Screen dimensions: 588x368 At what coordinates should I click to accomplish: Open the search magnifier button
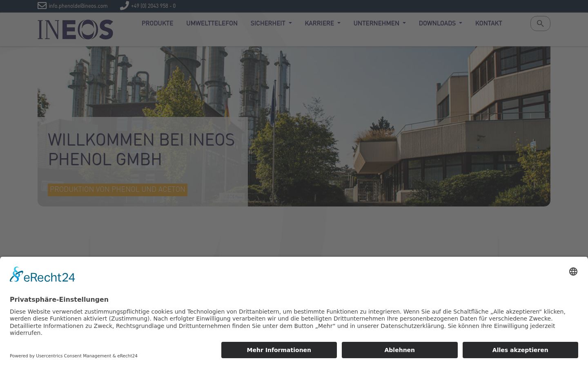(540, 23)
